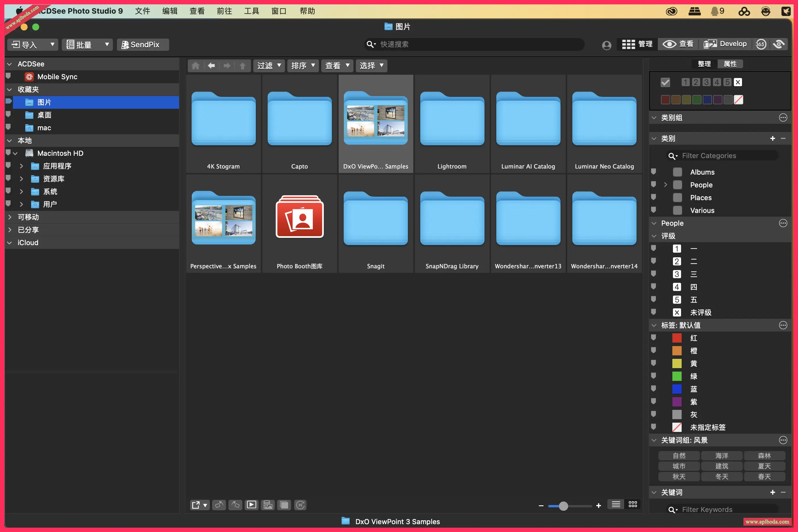
Task: Remove a category with the minus icon
Action: 783,138
